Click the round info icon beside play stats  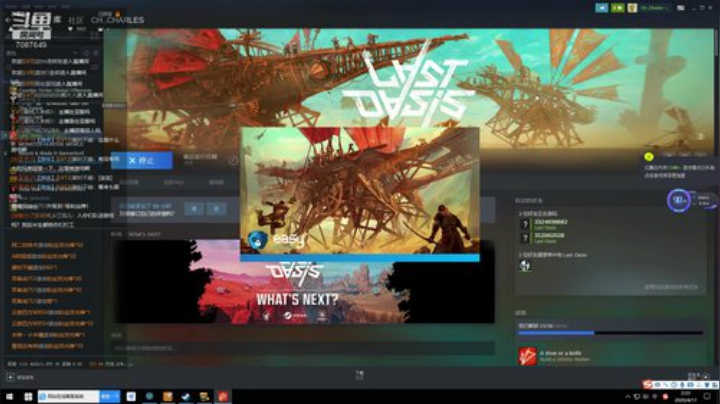pyautogui.click(x=233, y=160)
